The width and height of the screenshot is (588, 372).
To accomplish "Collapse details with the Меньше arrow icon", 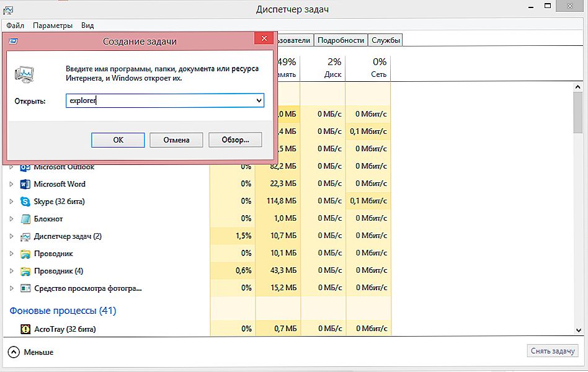I will 14,352.
